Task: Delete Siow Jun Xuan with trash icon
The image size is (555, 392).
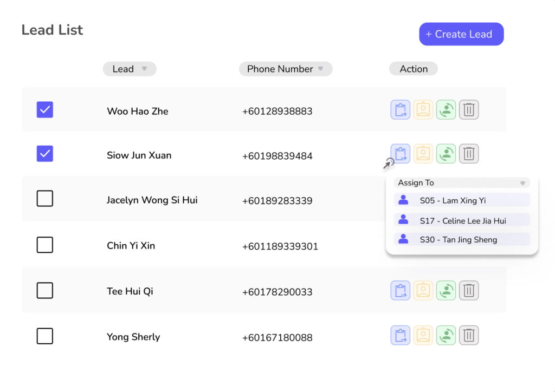Action: [469, 154]
